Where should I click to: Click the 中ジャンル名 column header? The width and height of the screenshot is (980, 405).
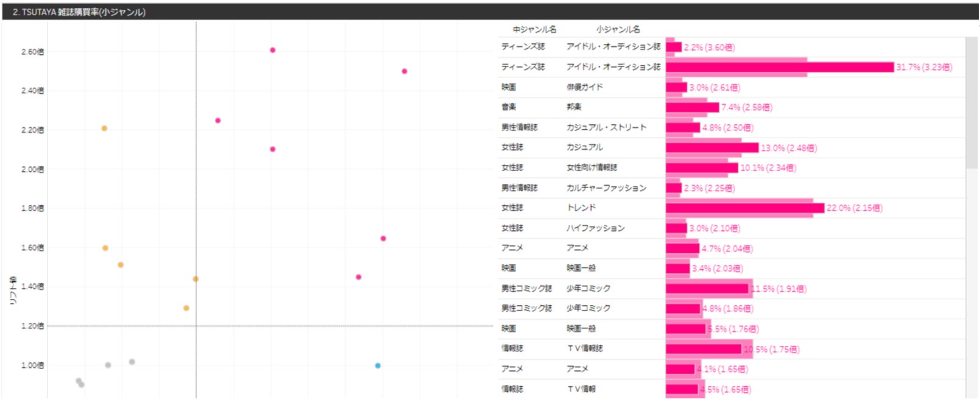tap(534, 29)
